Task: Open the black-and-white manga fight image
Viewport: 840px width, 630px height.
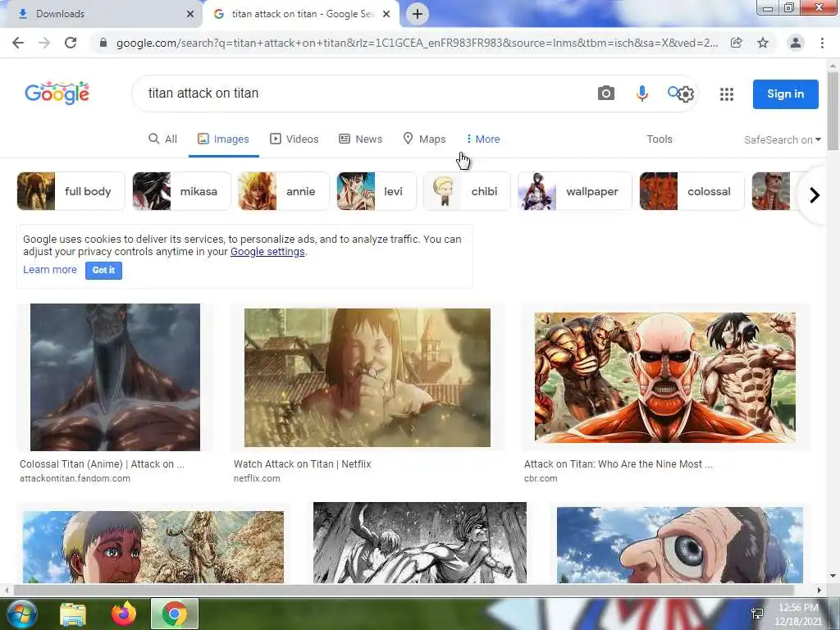Action: (x=420, y=542)
